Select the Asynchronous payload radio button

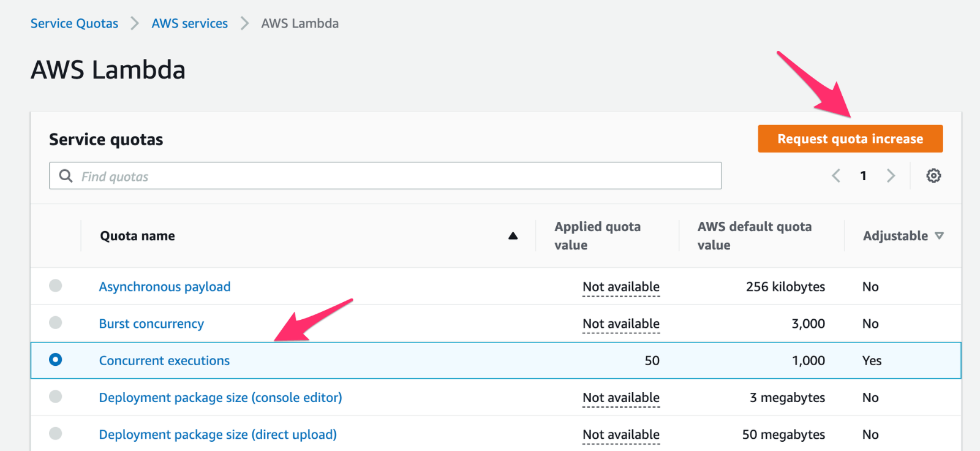tap(56, 286)
